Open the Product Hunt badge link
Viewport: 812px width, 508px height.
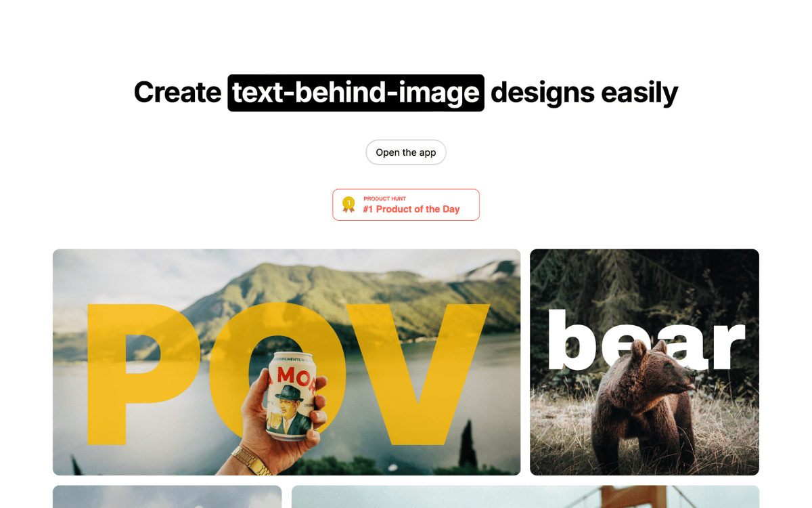[406, 205]
